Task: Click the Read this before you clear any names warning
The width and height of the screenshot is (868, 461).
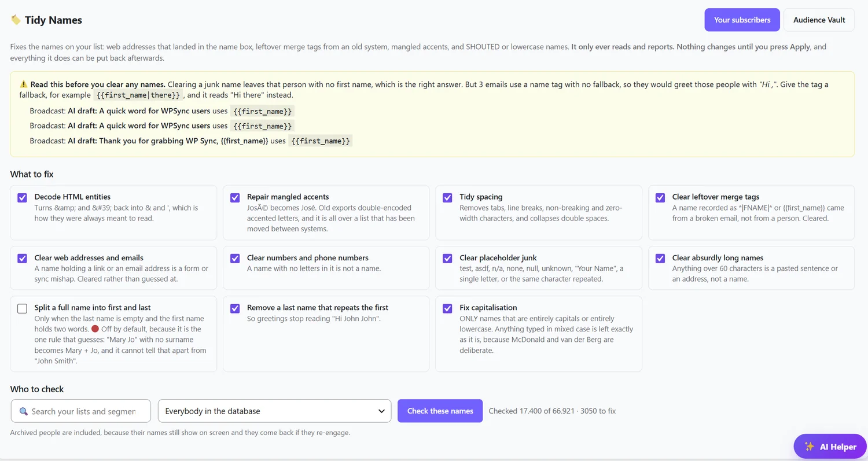Action: (98, 84)
